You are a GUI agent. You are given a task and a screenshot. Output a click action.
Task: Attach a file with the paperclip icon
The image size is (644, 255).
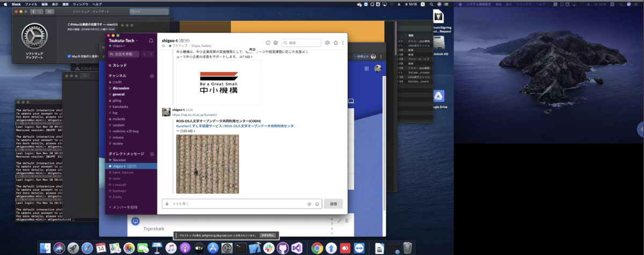click(x=167, y=204)
